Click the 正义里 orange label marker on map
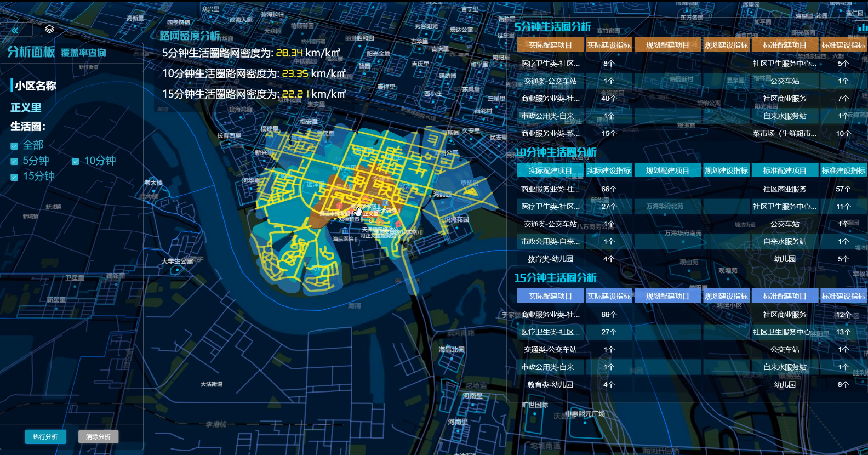 pos(370,213)
